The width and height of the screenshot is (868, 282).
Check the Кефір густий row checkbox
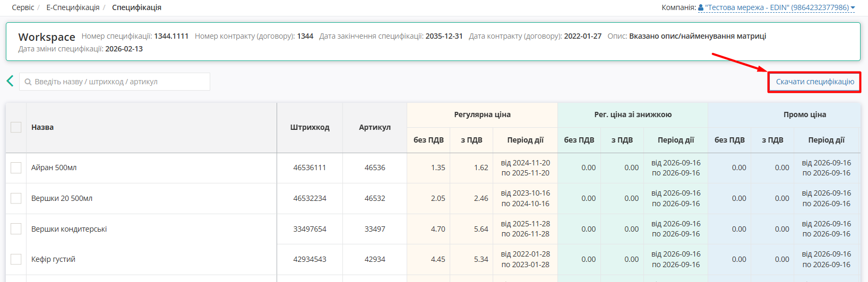[x=16, y=259]
